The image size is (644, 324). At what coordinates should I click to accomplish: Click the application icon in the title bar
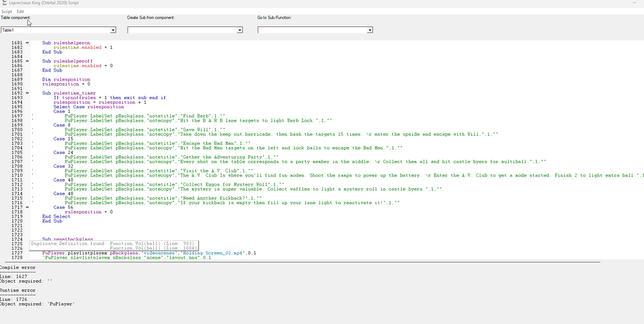[x=4, y=3]
